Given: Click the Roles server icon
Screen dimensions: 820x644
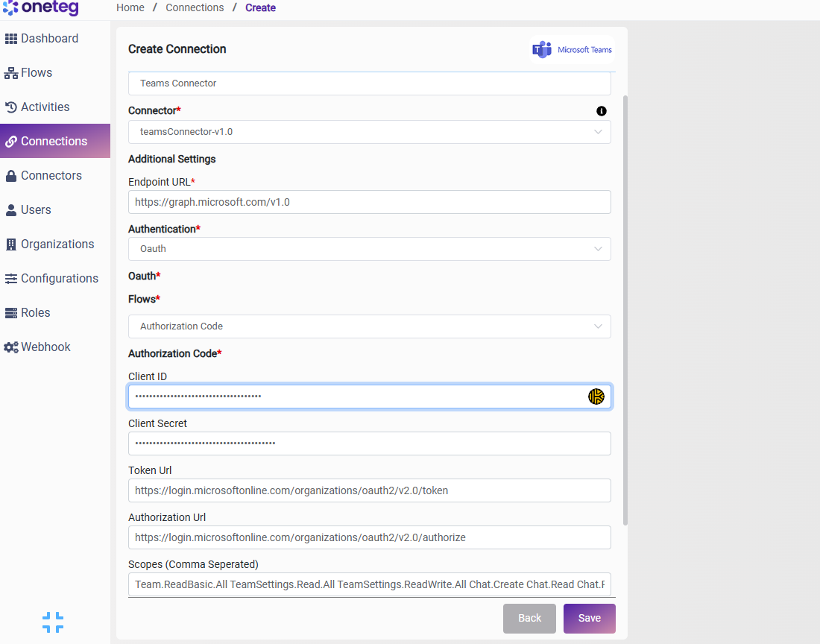Looking at the screenshot, I should [x=11, y=313].
